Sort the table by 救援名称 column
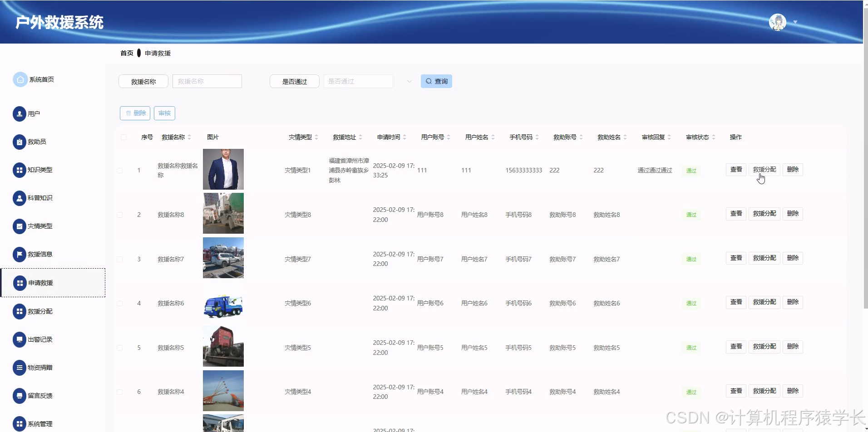The image size is (868, 432). tap(189, 137)
